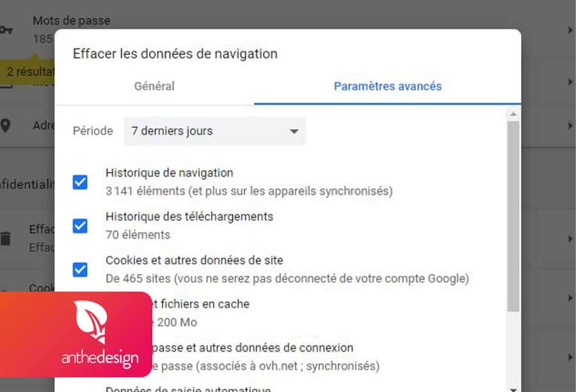The image size is (576, 392).
Task: Uncheck Cookies et autres données de site
Action: tap(80, 270)
